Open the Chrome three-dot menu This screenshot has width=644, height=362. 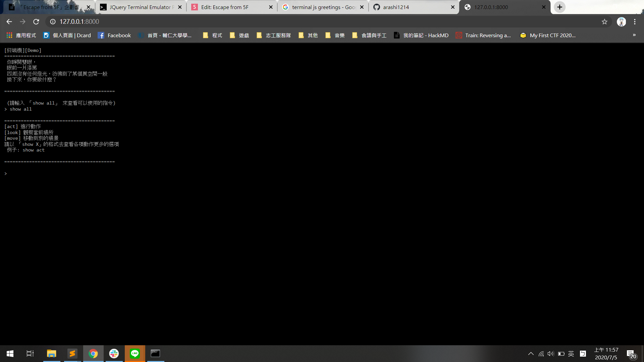click(x=635, y=22)
